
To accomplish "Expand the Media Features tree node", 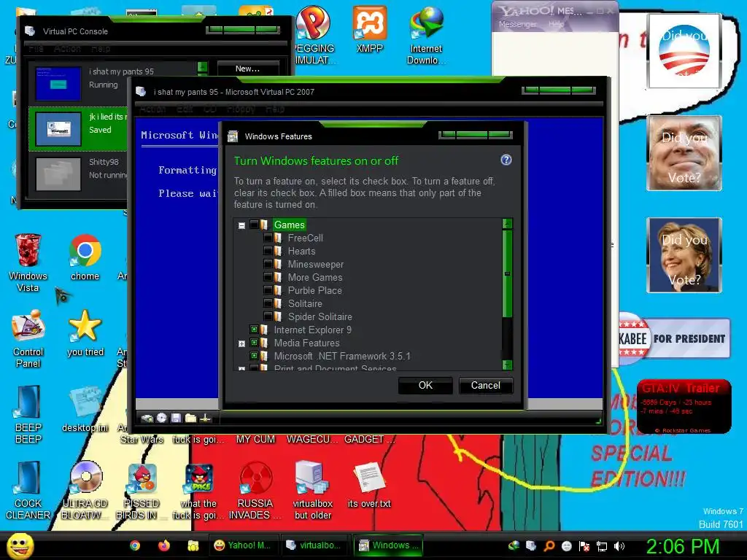I will [x=241, y=343].
